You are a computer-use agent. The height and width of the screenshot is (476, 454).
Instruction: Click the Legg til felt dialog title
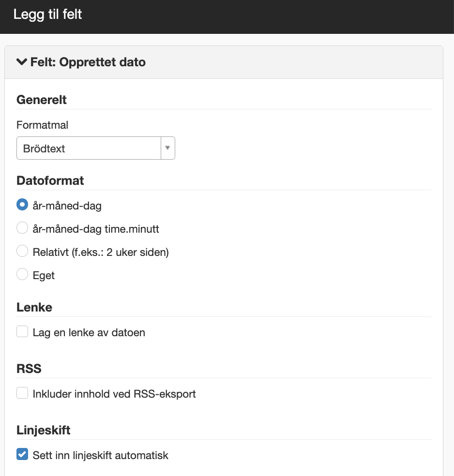pos(48,15)
